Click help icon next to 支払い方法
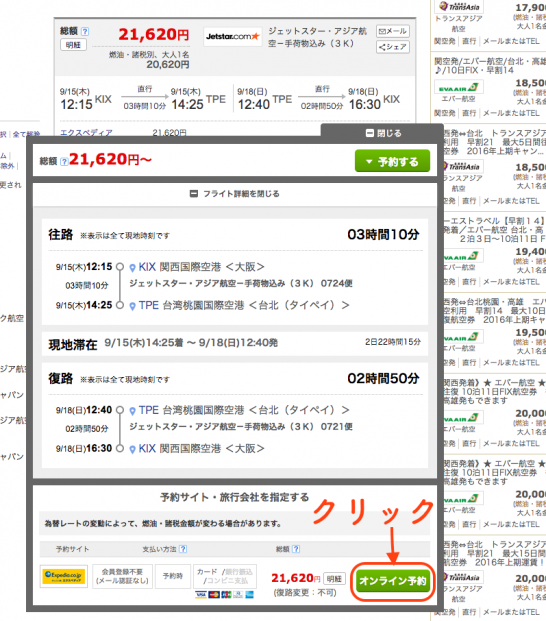 [183, 549]
